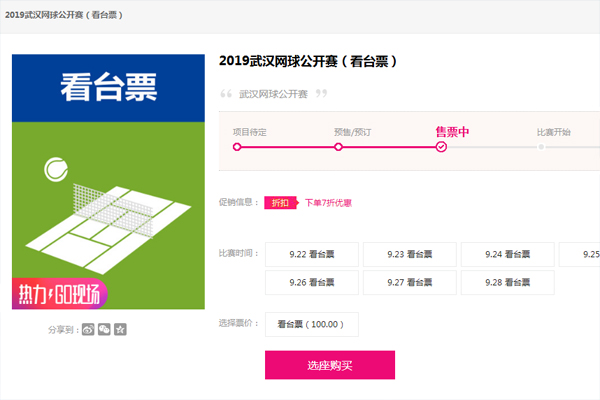Image resolution: width=600 pixels, height=400 pixels.
Task: Choose the 9.27 看台票 match date
Action: tap(410, 282)
